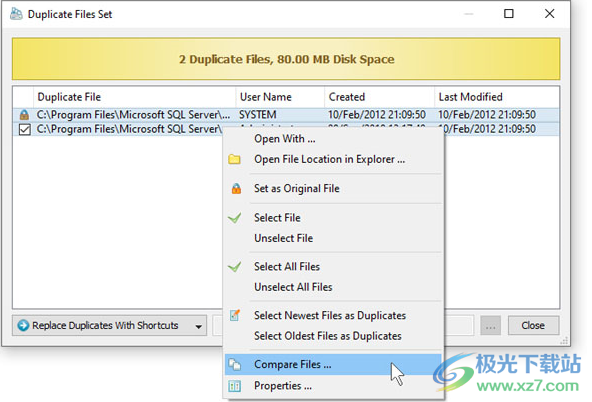Image resolution: width=592 pixels, height=402 pixels.
Task: Maximize the Duplicate Files Set window
Action: point(509,14)
